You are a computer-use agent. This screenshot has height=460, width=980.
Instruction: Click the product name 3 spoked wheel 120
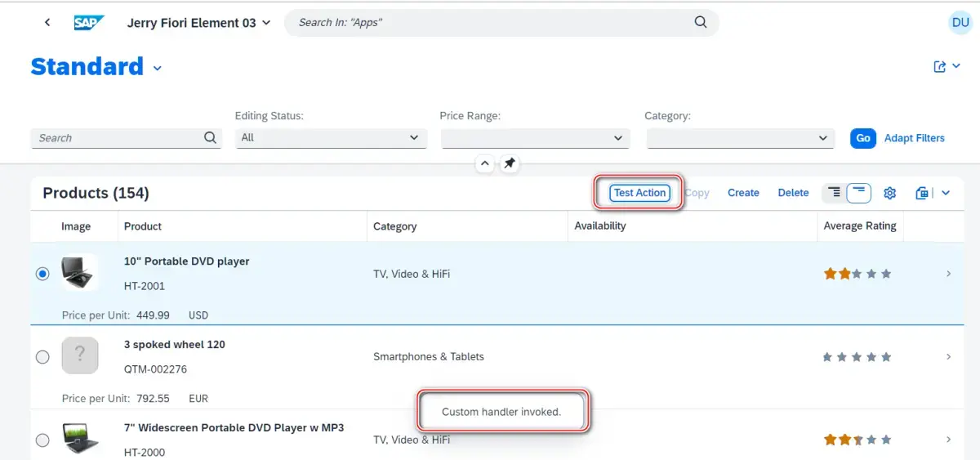point(175,345)
